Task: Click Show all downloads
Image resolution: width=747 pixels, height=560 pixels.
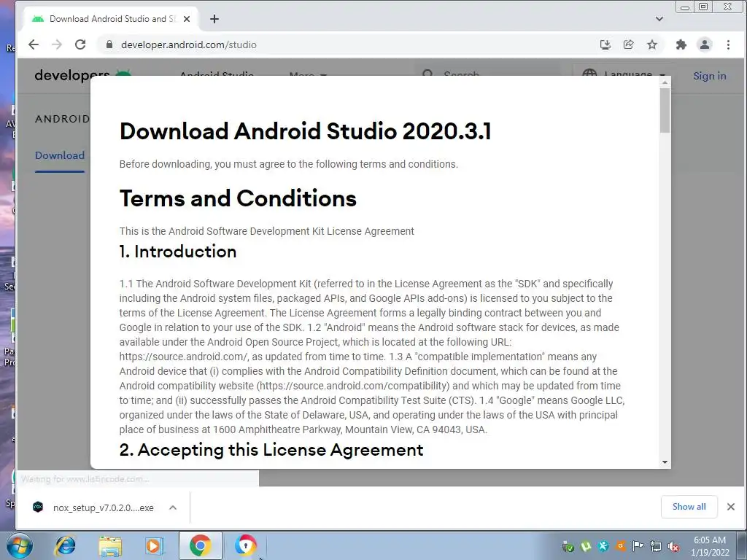Action: tap(689, 507)
